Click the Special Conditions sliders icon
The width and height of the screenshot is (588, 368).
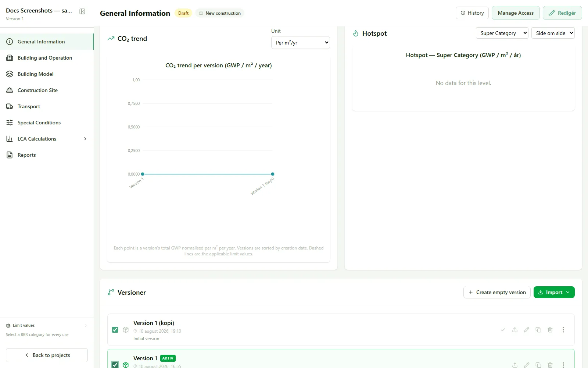tap(10, 123)
